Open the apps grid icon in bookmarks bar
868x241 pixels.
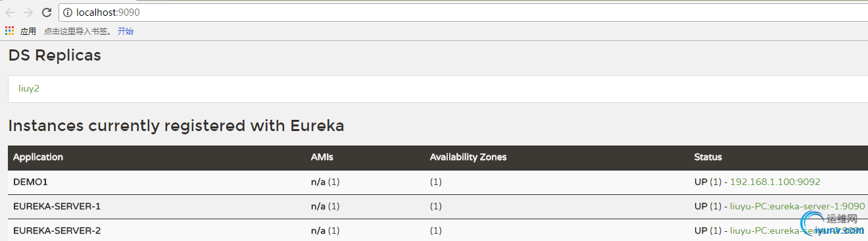pyautogui.click(x=9, y=30)
